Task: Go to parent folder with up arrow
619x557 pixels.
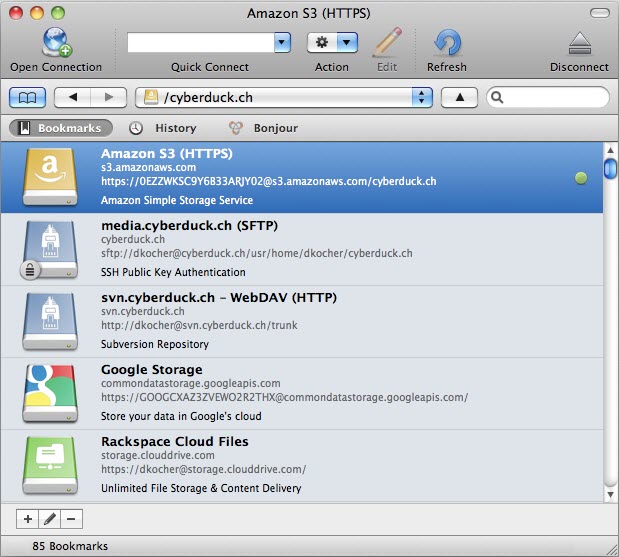Action: point(460,98)
